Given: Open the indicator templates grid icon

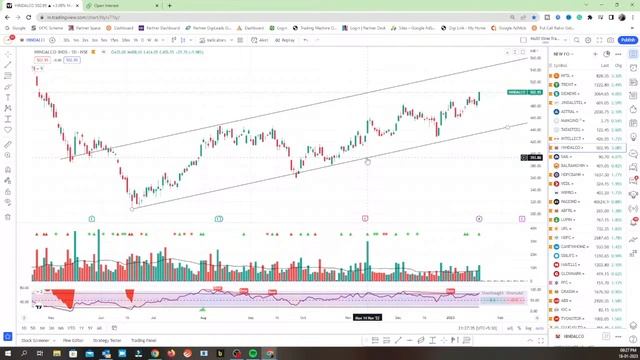Looking at the screenshot, I should click(x=240, y=40).
